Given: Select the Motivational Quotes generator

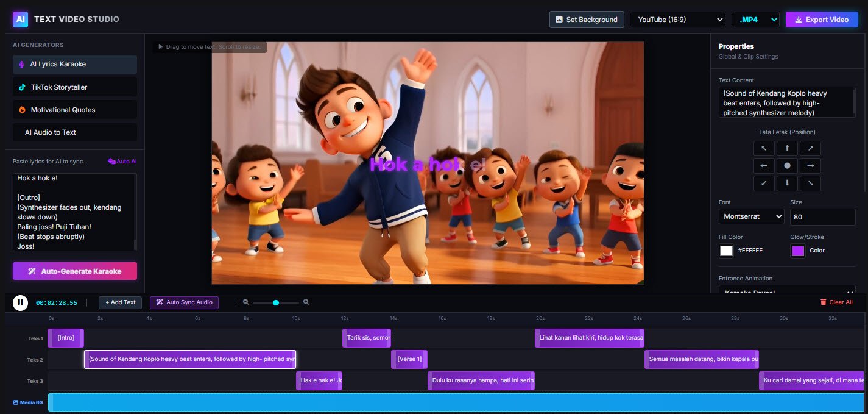Looking at the screenshot, I should pyautogui.click(x=75, y=110).
